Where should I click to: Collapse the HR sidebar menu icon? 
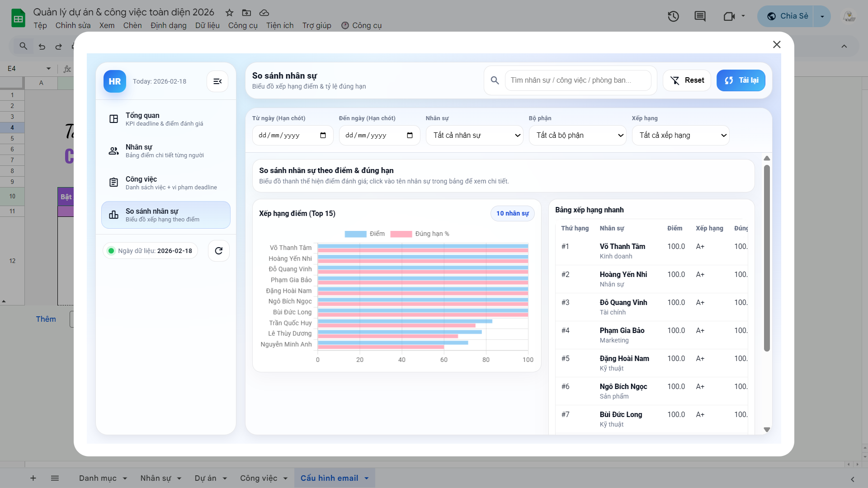(217, 81)
